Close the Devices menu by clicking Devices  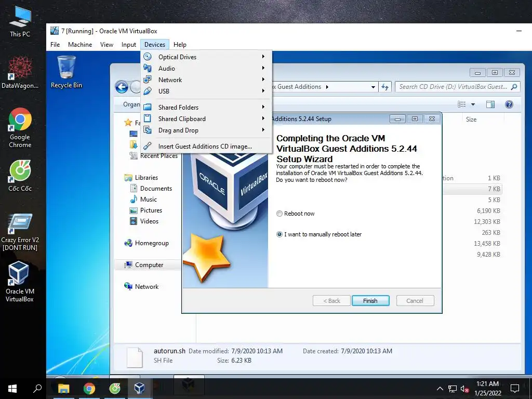155,45
